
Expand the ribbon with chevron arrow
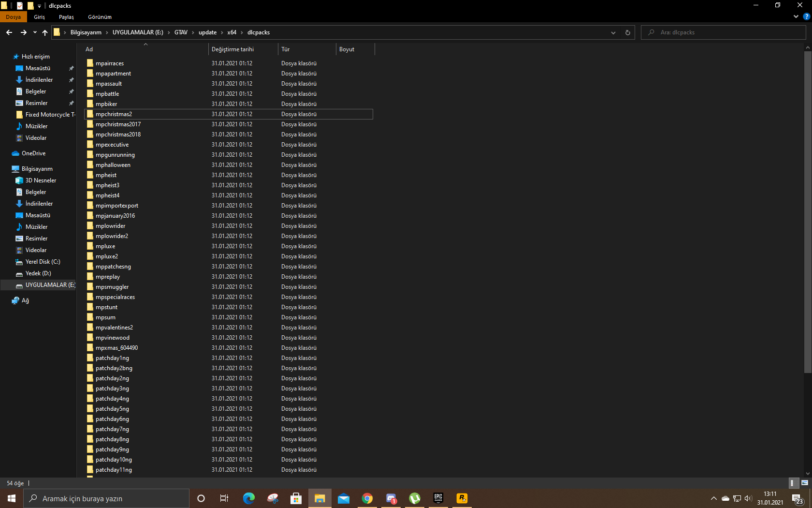tap(796, 16)
